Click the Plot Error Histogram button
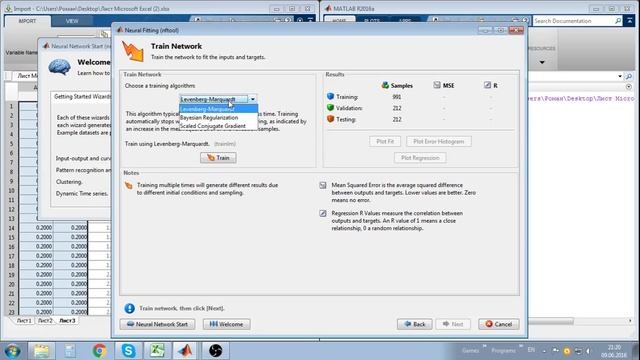This screenshot has height=360, width=640. 439,141
